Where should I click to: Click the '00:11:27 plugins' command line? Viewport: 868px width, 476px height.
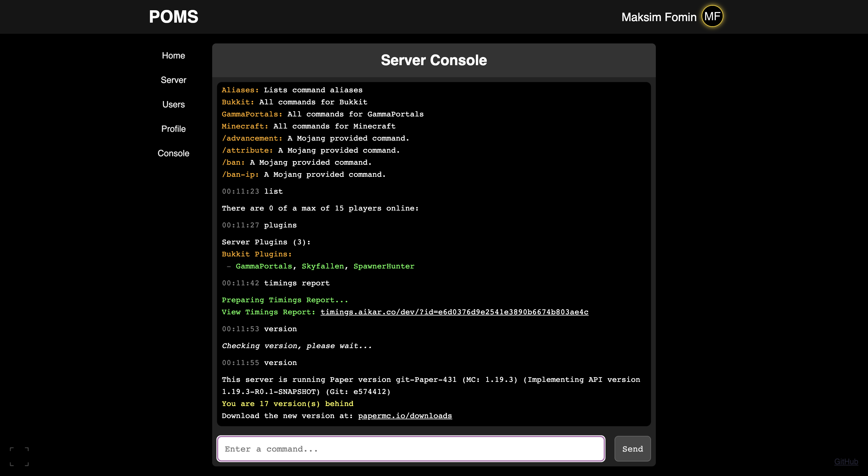[259, 225]
